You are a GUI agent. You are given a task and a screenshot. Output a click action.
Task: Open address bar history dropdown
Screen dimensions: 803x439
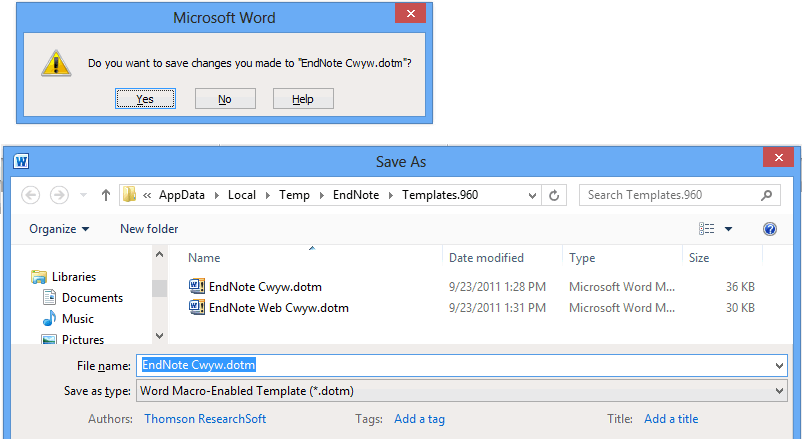pos(532,196)
